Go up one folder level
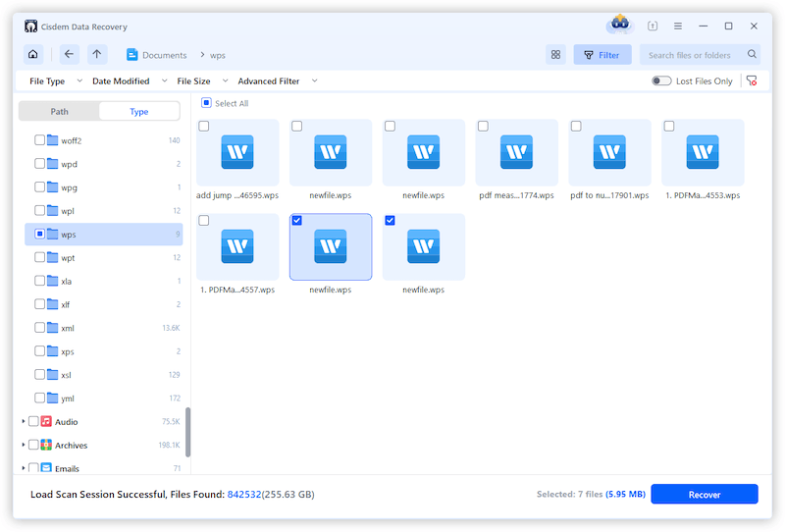 (97, 54)
